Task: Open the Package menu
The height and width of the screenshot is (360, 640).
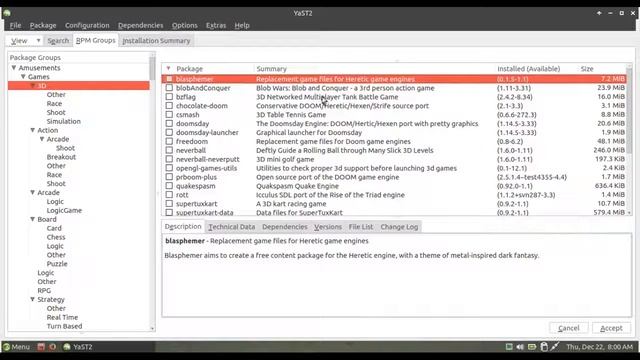Action: [43, 25]
